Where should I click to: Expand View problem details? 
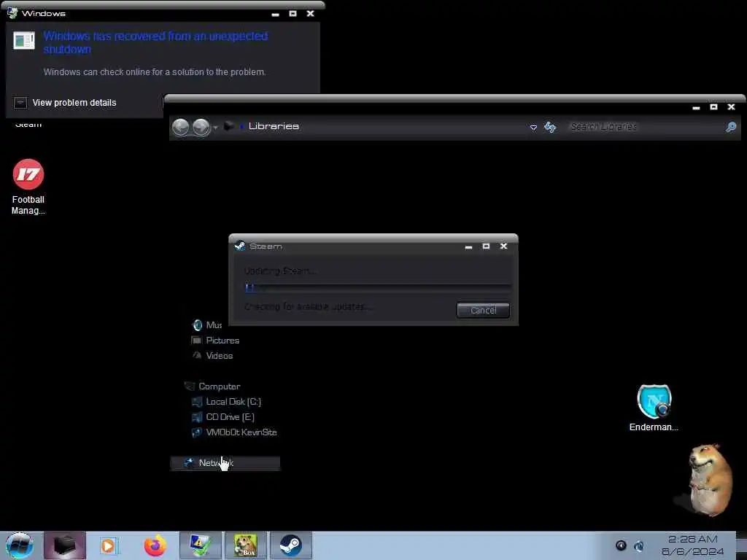65,103
